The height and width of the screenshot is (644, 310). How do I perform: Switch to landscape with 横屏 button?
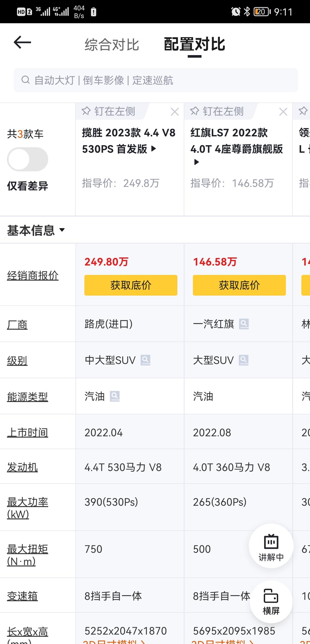[271, 602]
